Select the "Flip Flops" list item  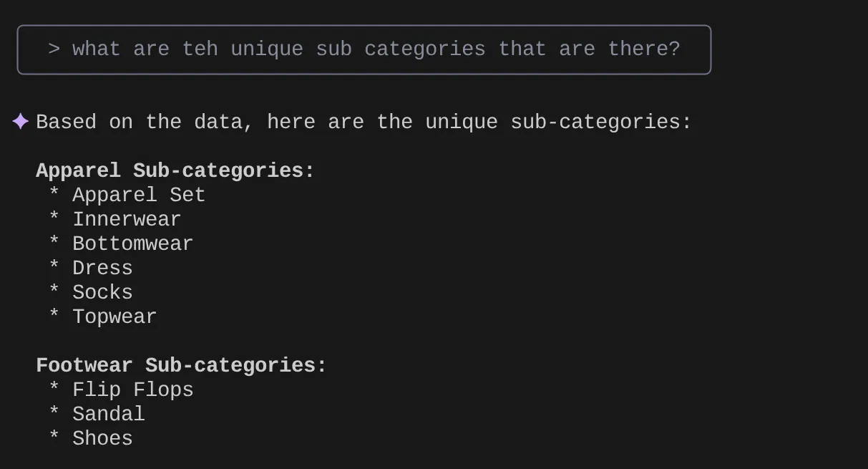[x=132, y=390]
